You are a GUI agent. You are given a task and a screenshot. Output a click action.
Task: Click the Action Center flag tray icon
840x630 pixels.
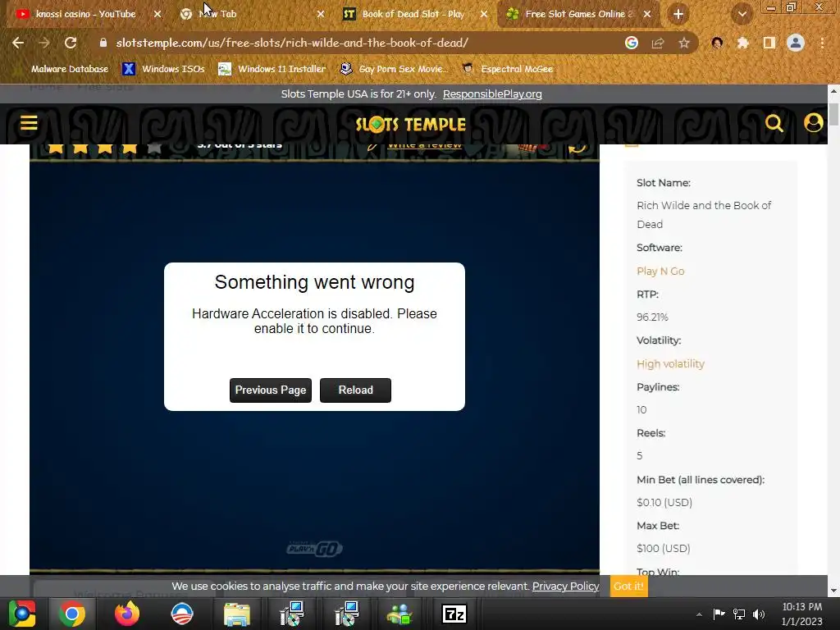tap(719, 614)
